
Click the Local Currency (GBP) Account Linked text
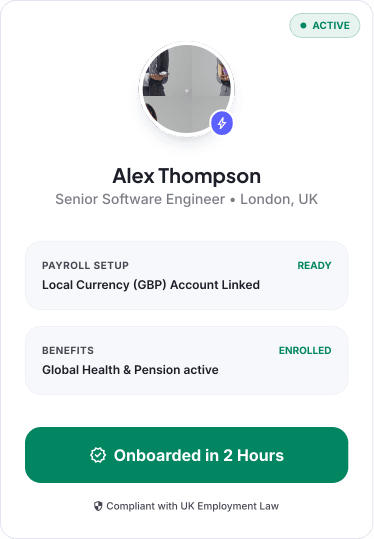click(x=151, y=285)
